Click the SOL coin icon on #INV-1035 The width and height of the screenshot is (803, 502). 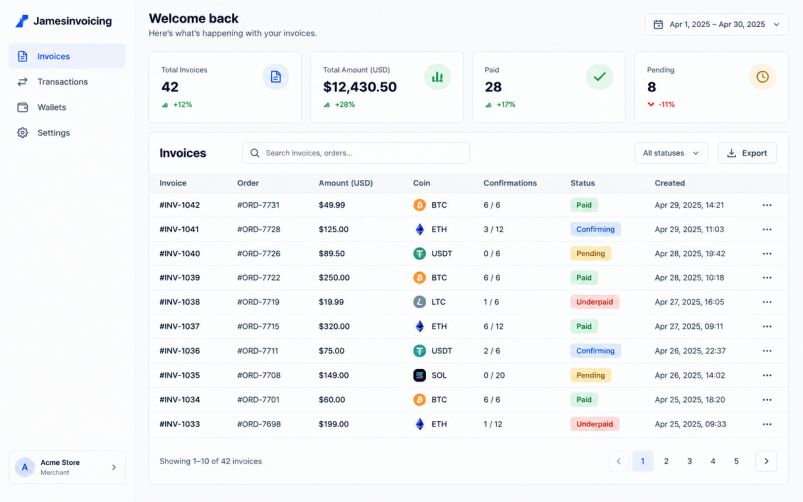click(419, 375)
